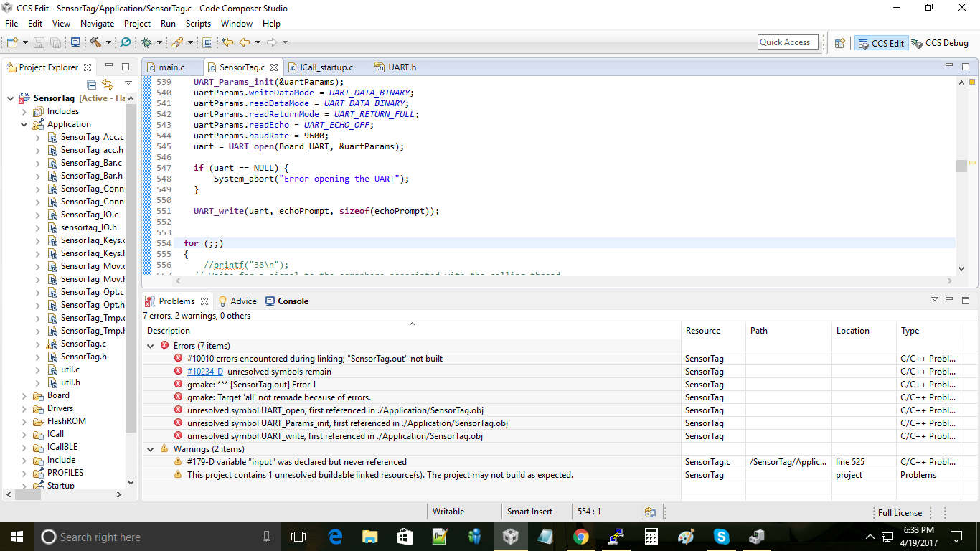The width and height of the screenshot is (980, 551).
Task: Minimize the Project Explorer view
Action: pos(109,67)
